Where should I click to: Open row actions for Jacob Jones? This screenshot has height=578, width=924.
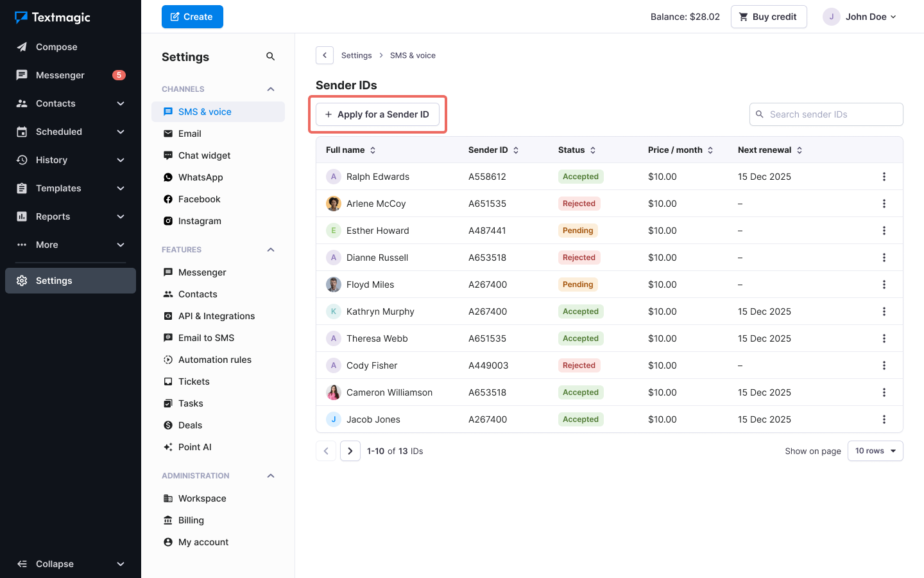tap(884, 419)
